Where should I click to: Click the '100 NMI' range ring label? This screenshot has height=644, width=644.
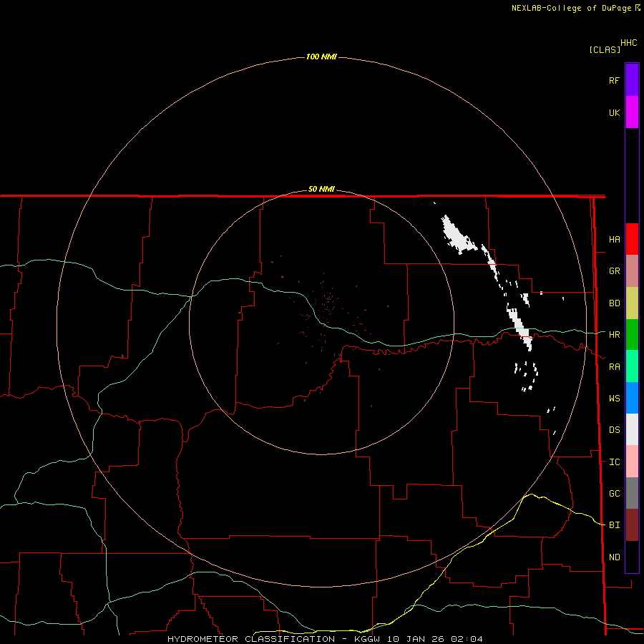point(321,57)
